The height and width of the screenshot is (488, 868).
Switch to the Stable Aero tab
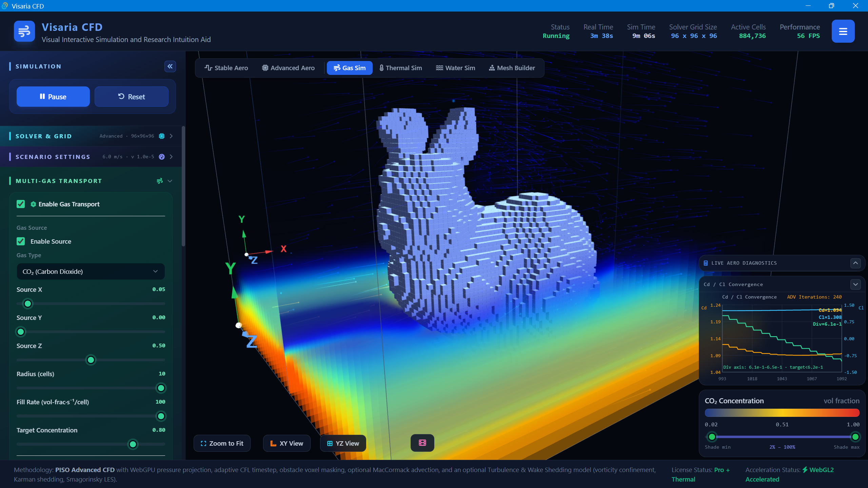tap(226, 68)
